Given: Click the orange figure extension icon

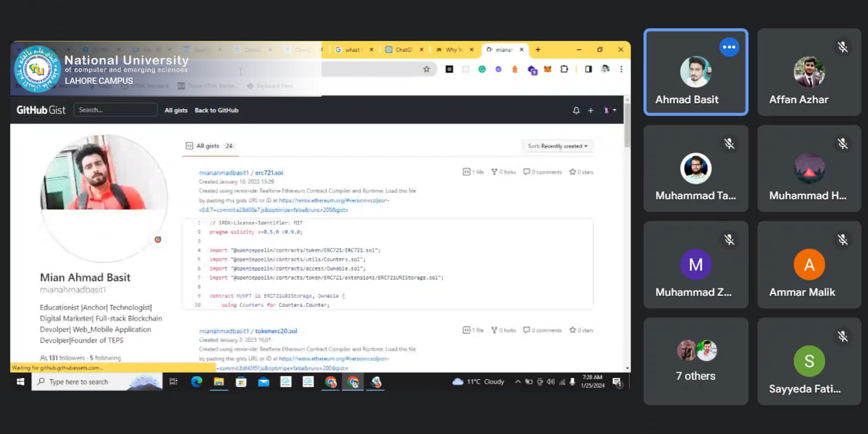Looking at the screenshot, I should tap(515, 69).
